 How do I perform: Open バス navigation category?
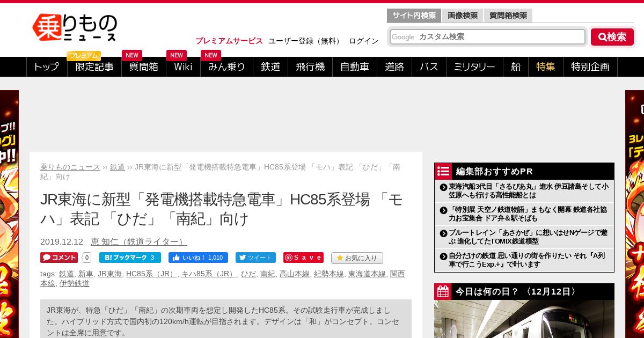tap(429, 67)
